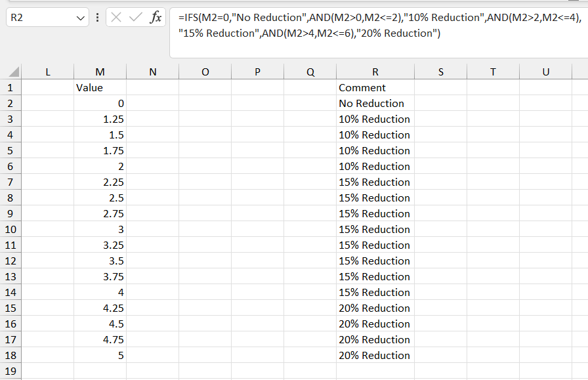
Task: Click the three-dot formula bar resize handle
Action: pyautogui.click(x=98, y=17)
